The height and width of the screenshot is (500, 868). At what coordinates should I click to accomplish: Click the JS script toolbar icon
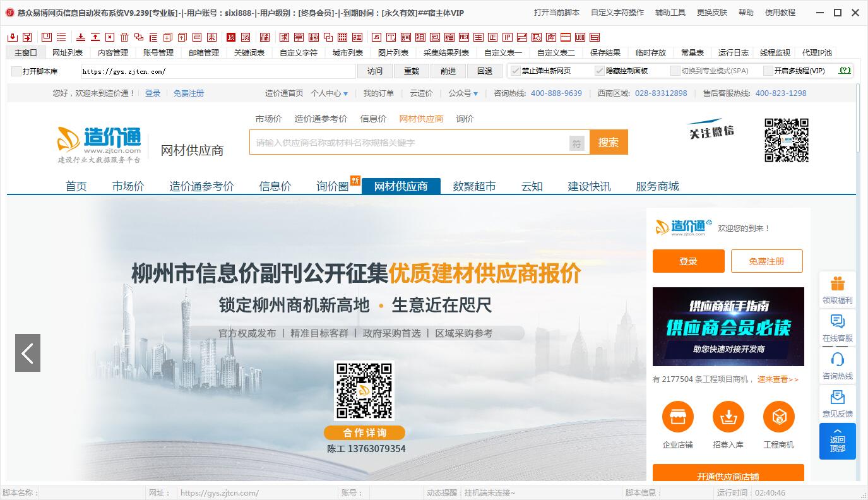(376, 37)
